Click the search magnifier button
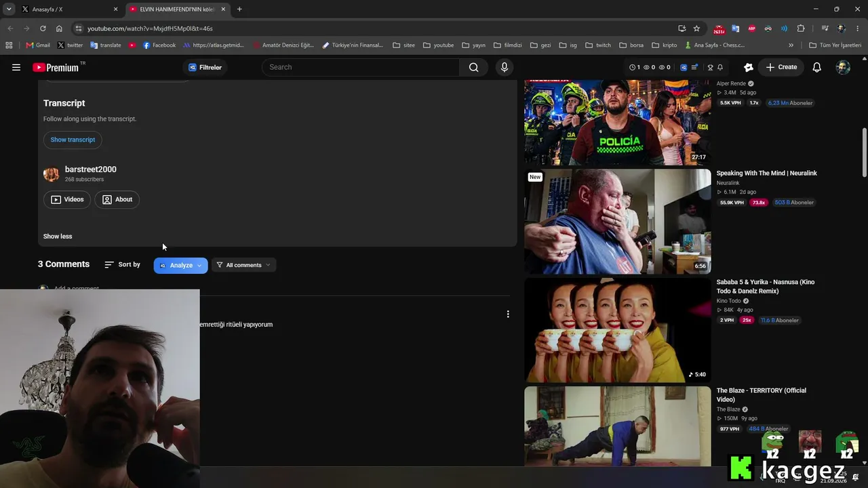The width and height of the screenshot is (868, 488). [473, 67]
